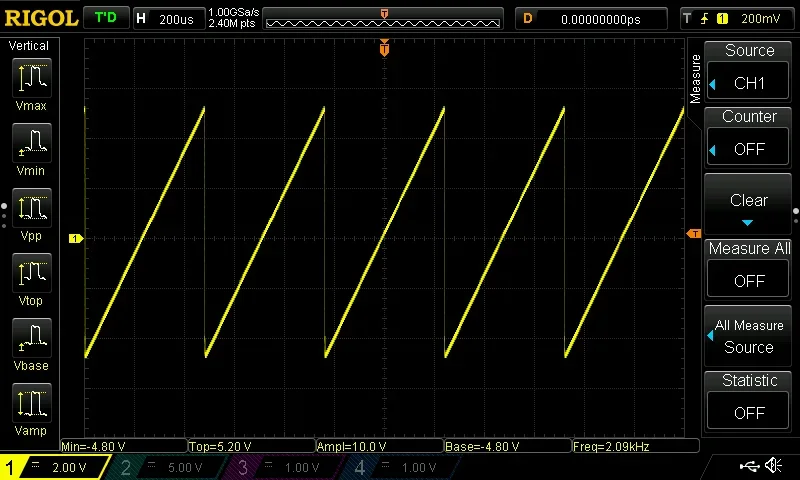Screen dimensions: 800x480
Task: Expand the Clear measurement menu
Action: [x=748, y=205]
